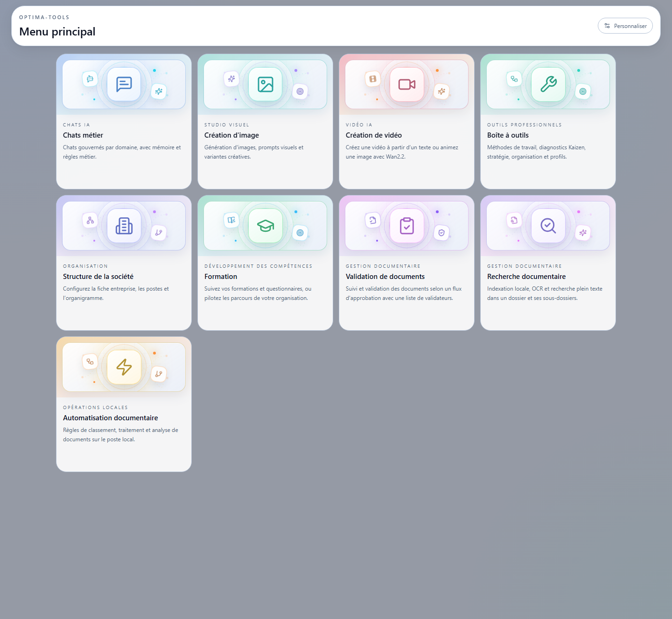Click description 'Suivez vos formations et questionnaires'
The height and width of the screenshot is (619, 672).
pos(258,293)
